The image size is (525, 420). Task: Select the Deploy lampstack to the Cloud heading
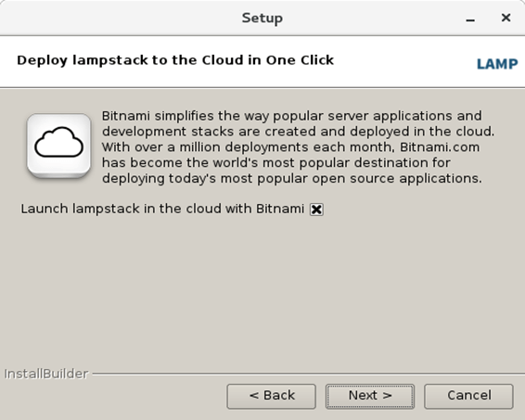coord(175,60)
